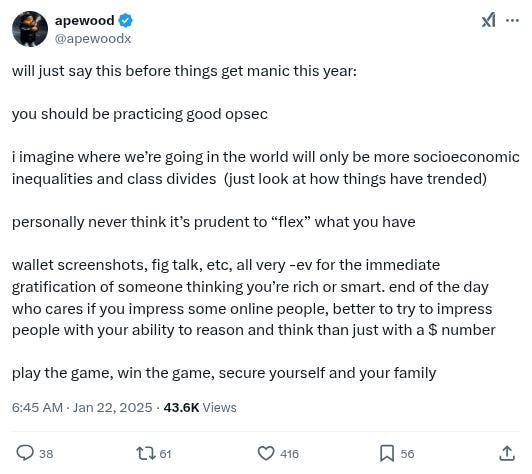Click the line about practicing good opsec

139,114
